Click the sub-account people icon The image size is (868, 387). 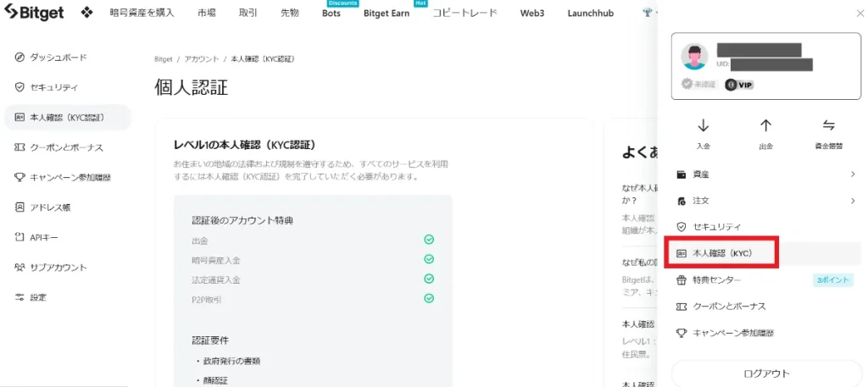(19, 267)
